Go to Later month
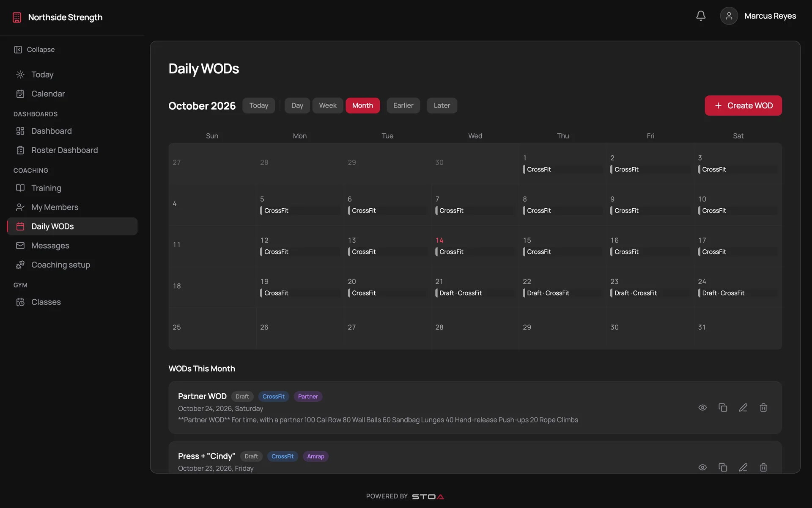 pyautogui.click(x=442, y=105)
